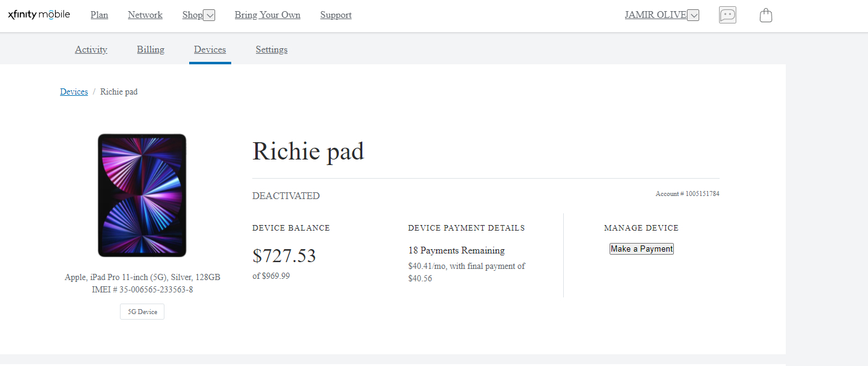Click the DEACTIVATED status text
Screen dimensions: 868x366
(x=286, y=196)
